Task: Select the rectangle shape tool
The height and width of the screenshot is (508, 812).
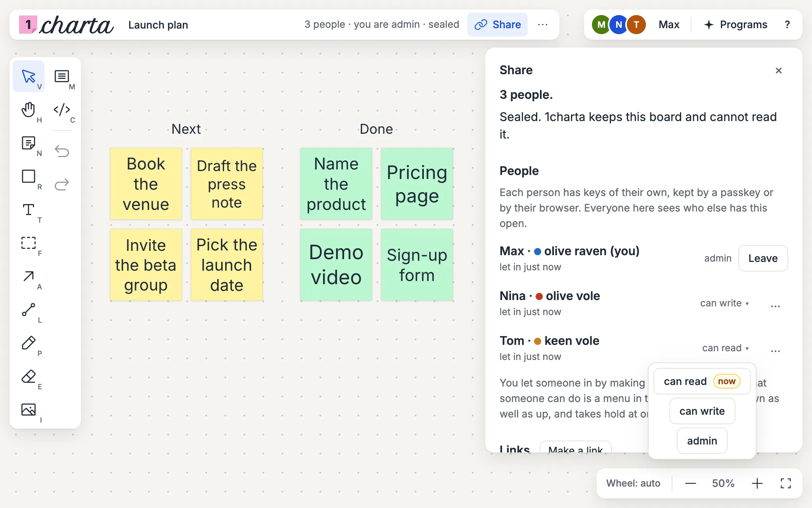Action: 29,176
